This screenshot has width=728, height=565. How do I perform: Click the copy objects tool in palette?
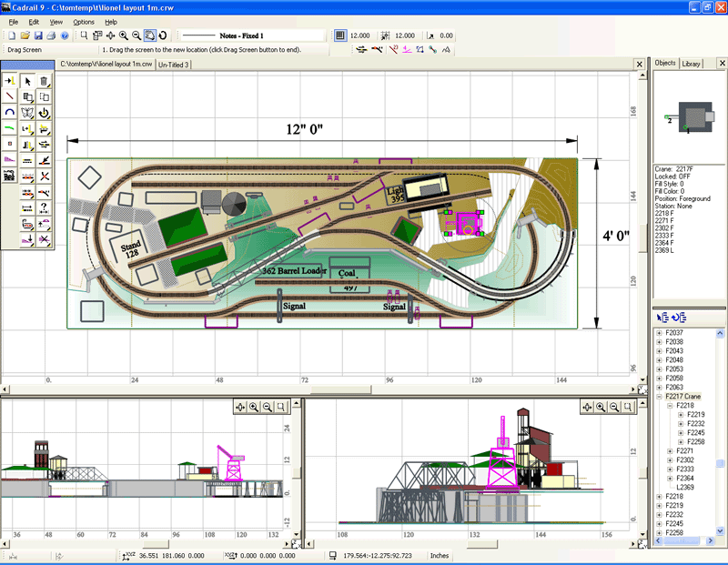click(x=27, y=96)
